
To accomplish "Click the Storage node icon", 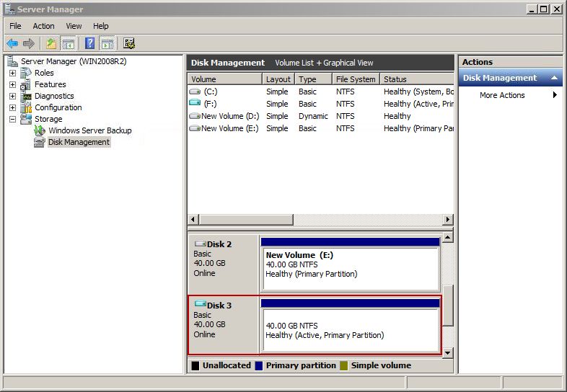I will (x=26, y=119).
